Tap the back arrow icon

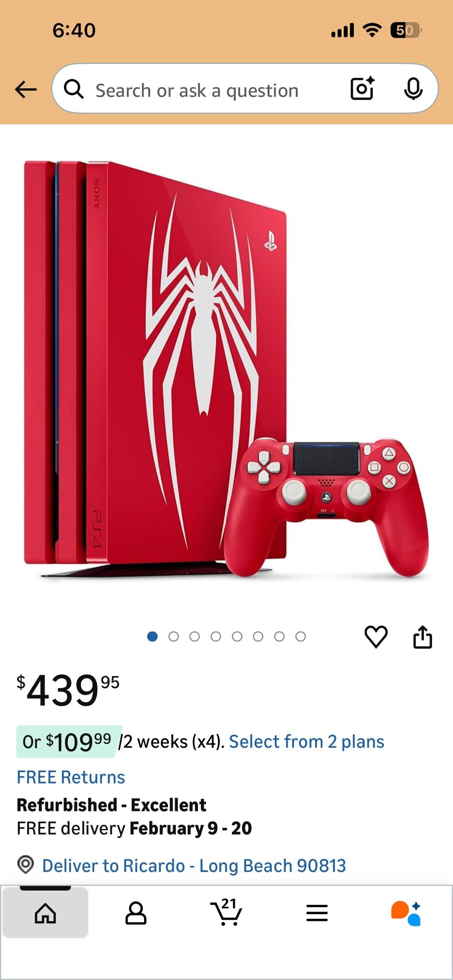[x=26, y=90]
